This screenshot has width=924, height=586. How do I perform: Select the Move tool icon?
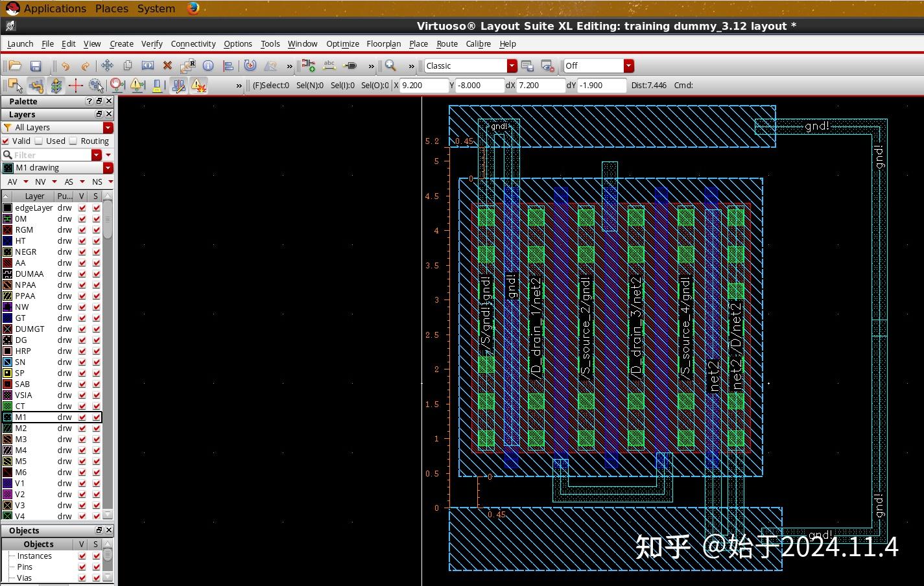click(107, 65)
